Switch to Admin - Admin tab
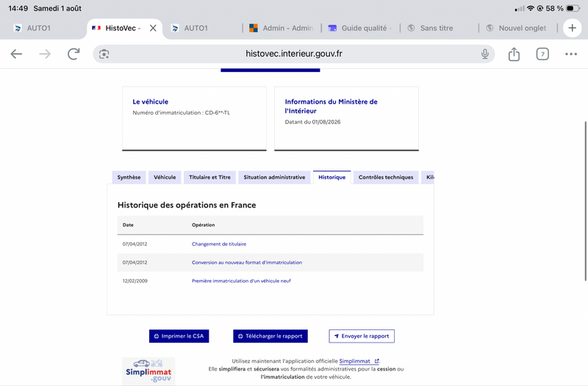The height and width of the screenshot is (386, 588). click(x=282, y=28)
